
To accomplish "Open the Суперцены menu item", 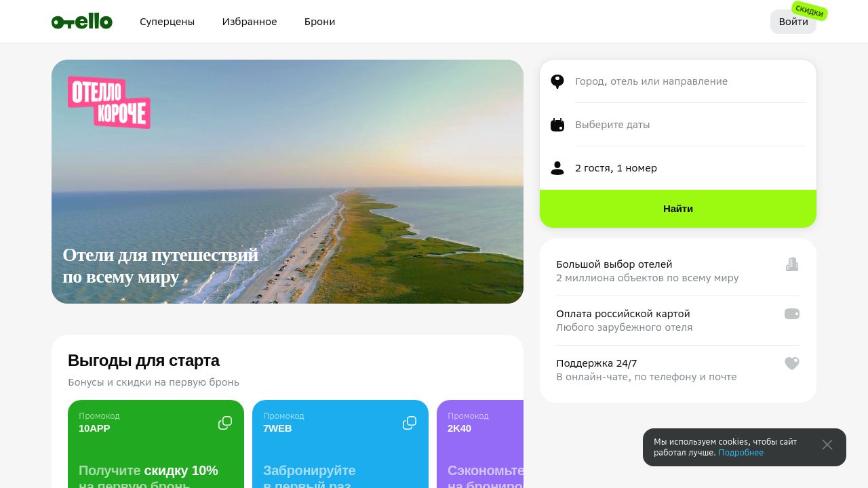I will pos(167,22).
